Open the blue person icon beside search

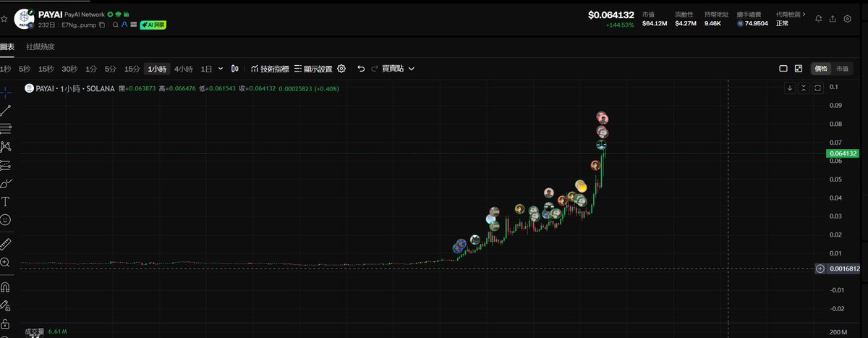coord(124,25)
